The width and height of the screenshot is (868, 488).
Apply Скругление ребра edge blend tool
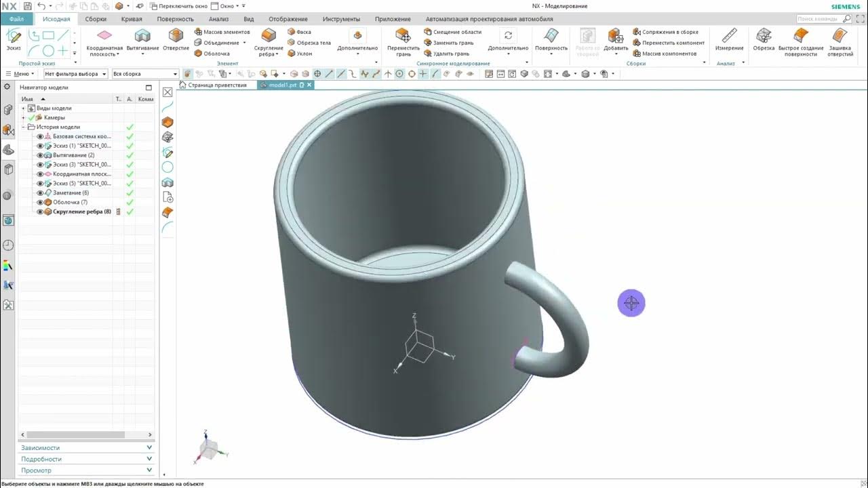(269, 43)
